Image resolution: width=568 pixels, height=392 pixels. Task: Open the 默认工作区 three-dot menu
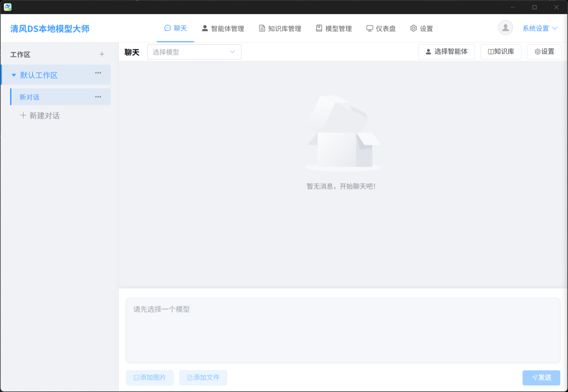click(x=98, y=73)
